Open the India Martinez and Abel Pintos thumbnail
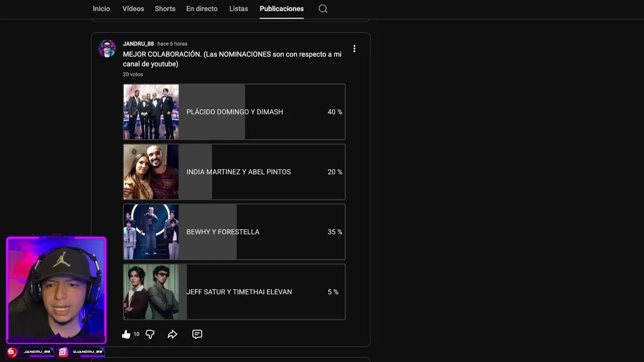 coord(151,172)
